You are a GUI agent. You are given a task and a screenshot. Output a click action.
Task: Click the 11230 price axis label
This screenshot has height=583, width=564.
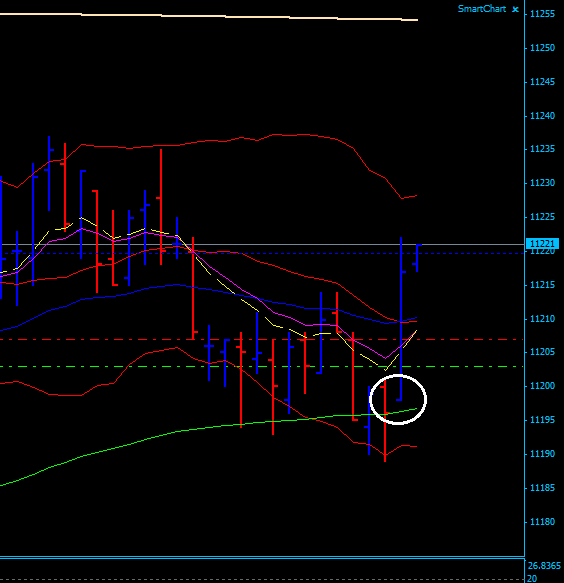(x=542, y=183)
